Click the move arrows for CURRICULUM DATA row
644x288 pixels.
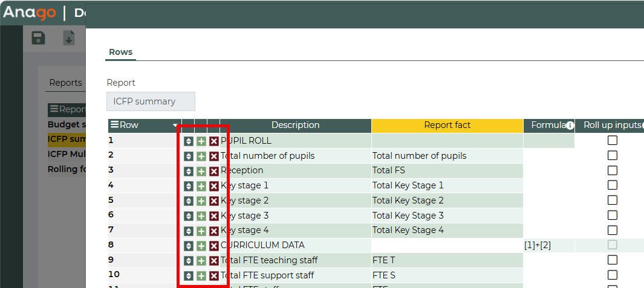189,246
